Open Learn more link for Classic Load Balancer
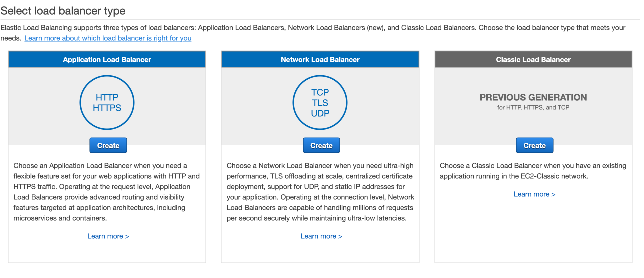The width and height of the screenshot is (644, 278). point(534,194)
